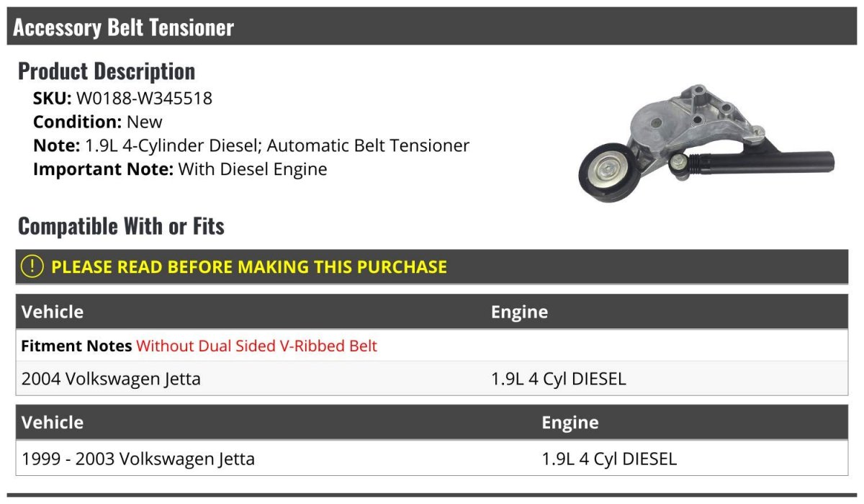Click the Product Description heading
This screenshot has height=504, width=864.
107,71
